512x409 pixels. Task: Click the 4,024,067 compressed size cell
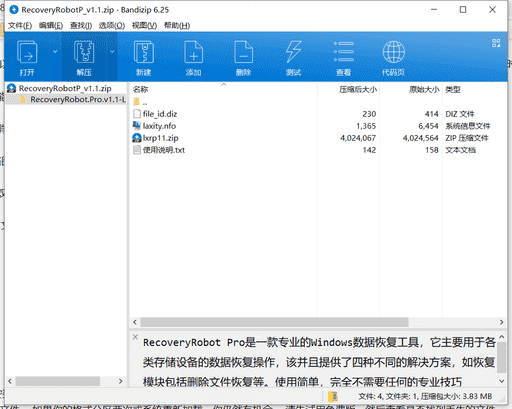(x=358, y=138)
